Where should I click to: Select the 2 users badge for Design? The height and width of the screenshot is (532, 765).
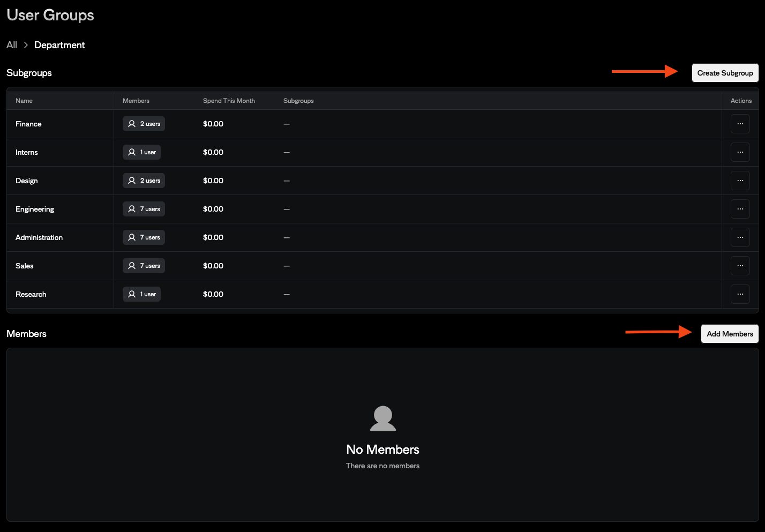(x=144, y=181)
